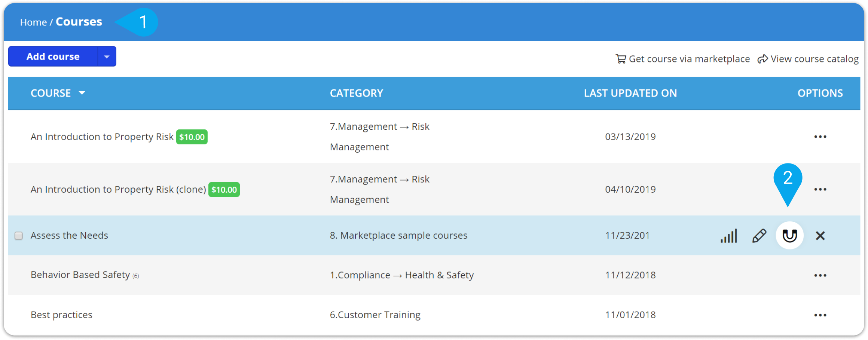Open options dots for Property Risk (clone)
Screen dimensions: 868x340
tap(820, 189)
